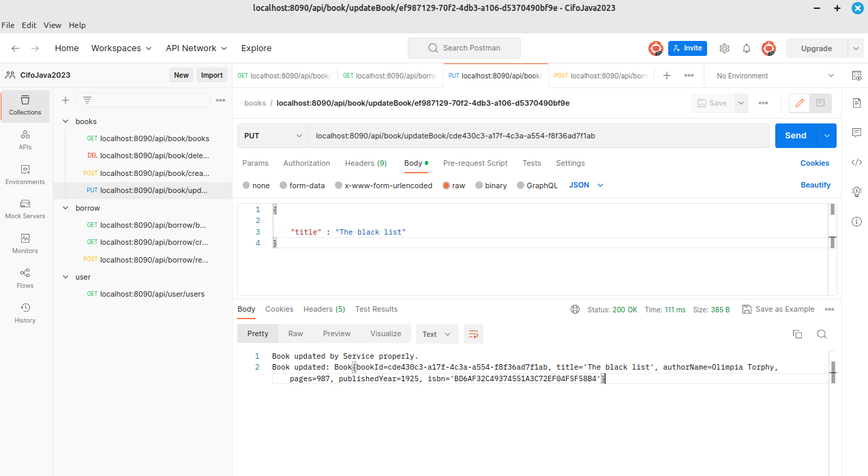Screen dimensions: 868x476
Task: Open the Send button dropdown arrow
Action: [x=826, y=136]
